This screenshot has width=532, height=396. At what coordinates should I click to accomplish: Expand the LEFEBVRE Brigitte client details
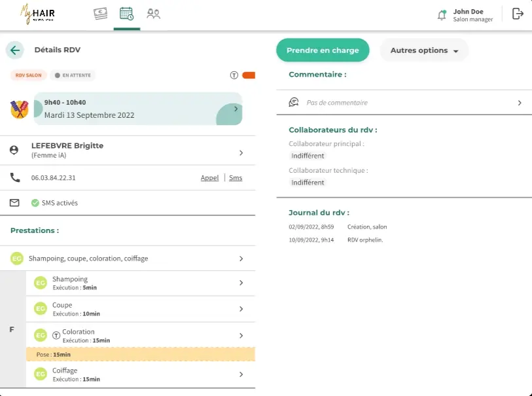[x=241, y=153]
